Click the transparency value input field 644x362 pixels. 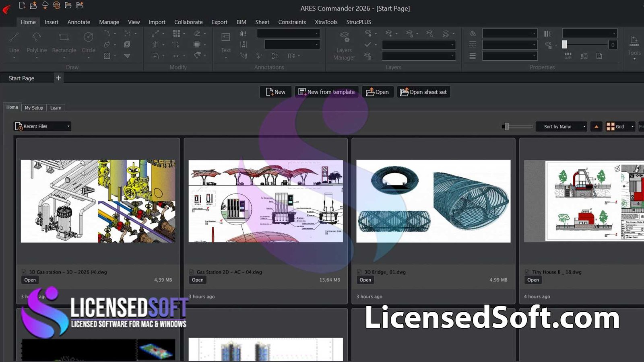[613, 45]
